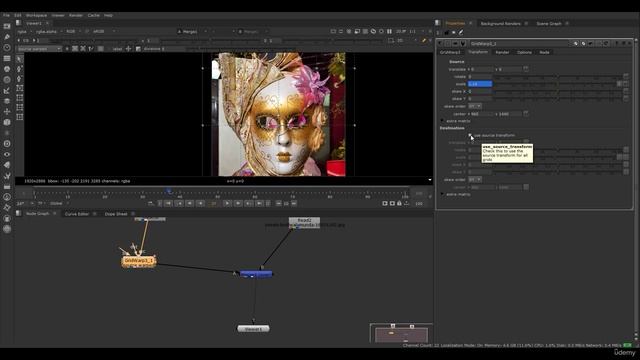Open the Options tab in node properties

point(524,52)
